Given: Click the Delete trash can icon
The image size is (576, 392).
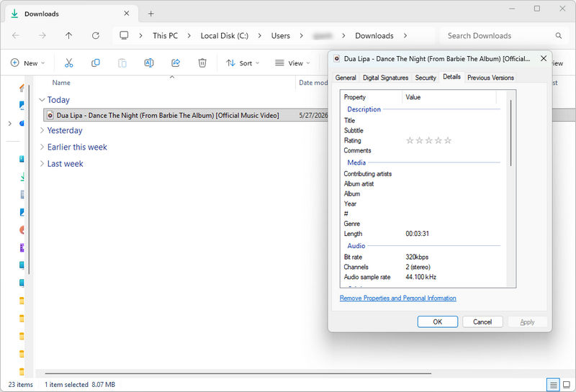Looking at the screenshot, I should [x=202, y=63].
